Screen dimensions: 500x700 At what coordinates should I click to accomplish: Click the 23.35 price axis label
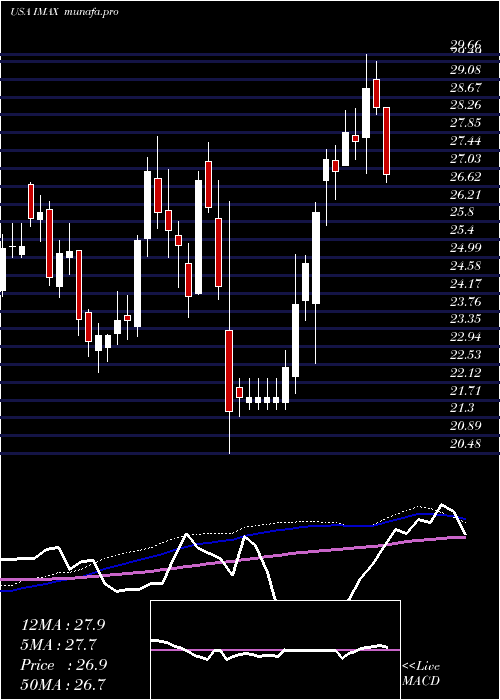coord(466,319)
